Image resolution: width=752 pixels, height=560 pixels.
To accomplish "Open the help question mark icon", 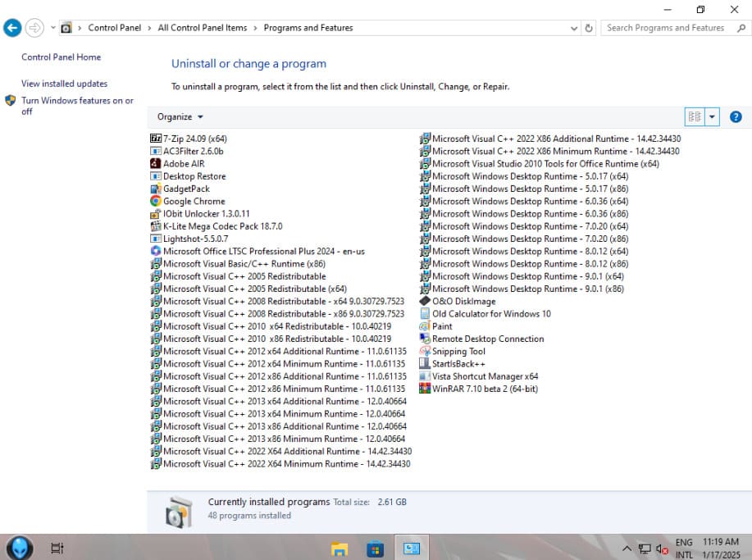I will click(736, 116).
